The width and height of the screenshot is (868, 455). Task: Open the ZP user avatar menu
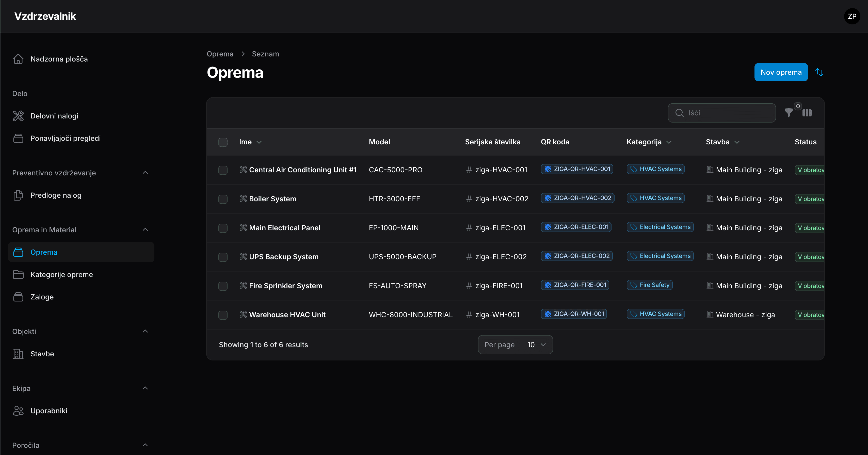click(852, 16)
